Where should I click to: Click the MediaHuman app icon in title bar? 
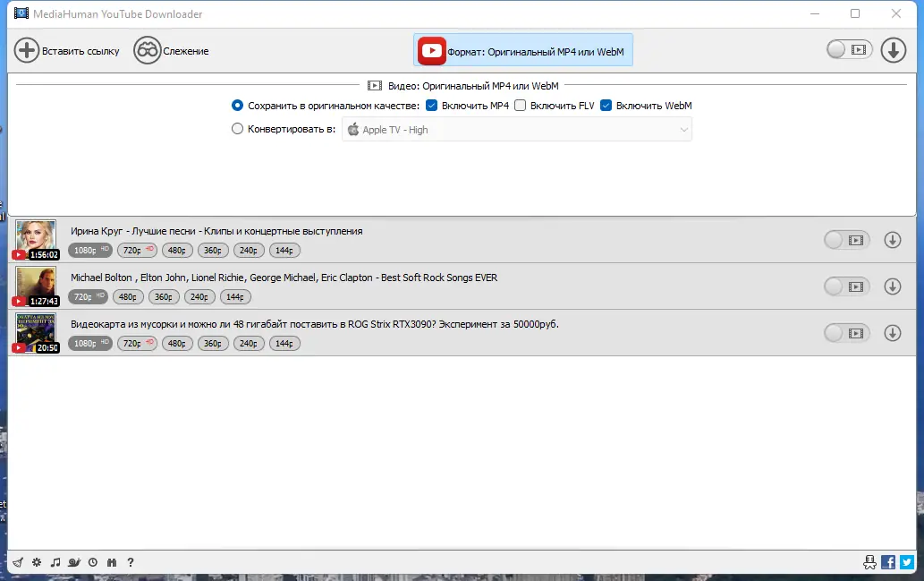click(x=21, y=13)
